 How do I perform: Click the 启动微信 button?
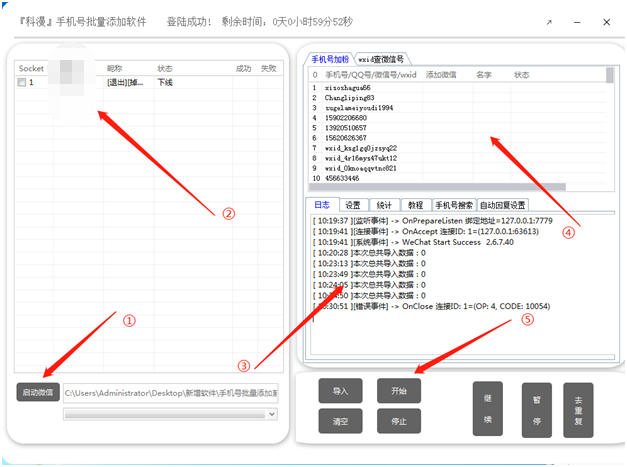click(x=38, y=393)
